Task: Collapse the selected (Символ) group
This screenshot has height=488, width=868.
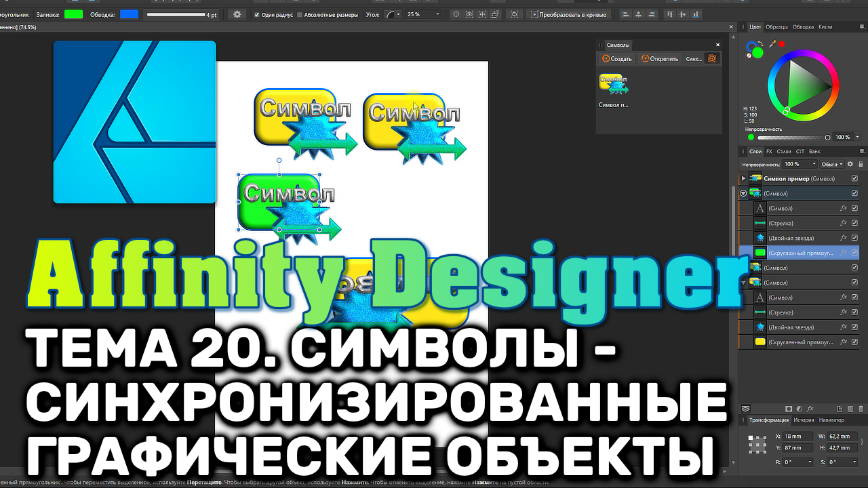Action: pyautogui.click(x=743, y=193)
